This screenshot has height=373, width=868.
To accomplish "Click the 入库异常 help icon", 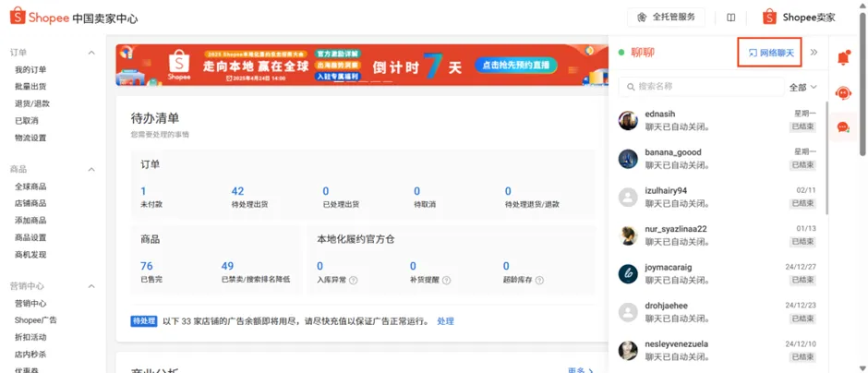I will [x=353, y=280].
